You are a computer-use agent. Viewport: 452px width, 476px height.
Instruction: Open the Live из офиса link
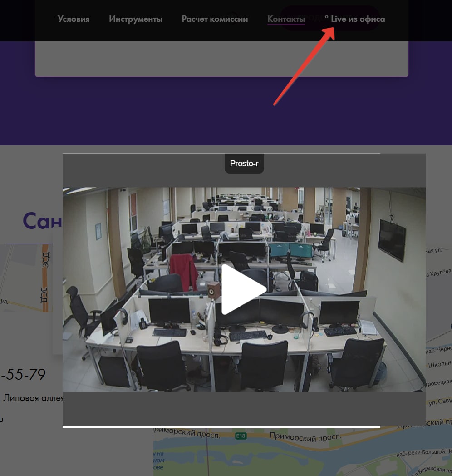pos(358,19)
